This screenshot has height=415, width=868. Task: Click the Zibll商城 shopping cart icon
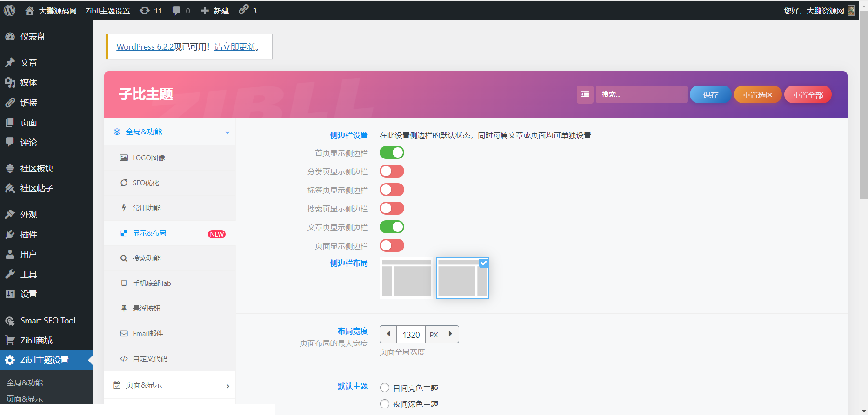[x=10, y=340]
